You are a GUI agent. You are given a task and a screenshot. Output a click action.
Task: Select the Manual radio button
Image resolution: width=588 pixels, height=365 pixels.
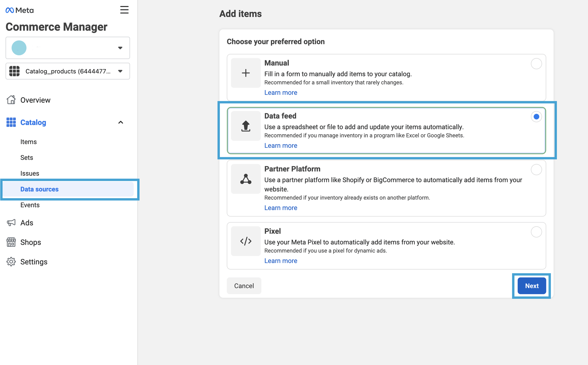[x=536, y=64]
